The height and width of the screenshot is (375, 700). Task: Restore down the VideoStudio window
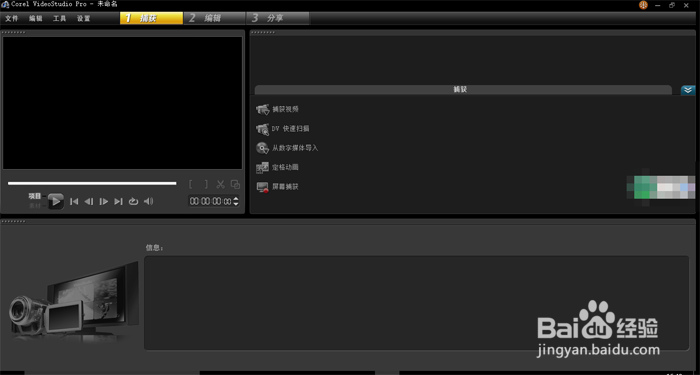click(x=672, y=5)
